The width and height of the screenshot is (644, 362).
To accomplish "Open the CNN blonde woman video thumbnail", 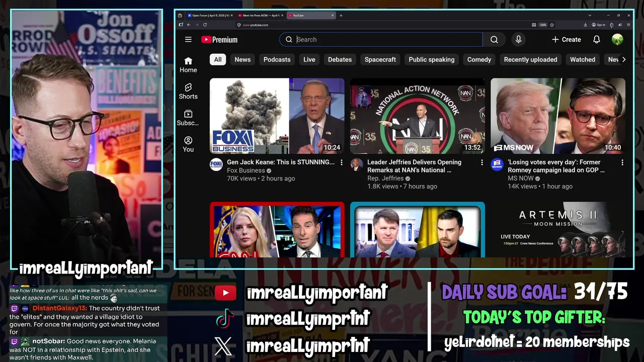I will [277, 230].
